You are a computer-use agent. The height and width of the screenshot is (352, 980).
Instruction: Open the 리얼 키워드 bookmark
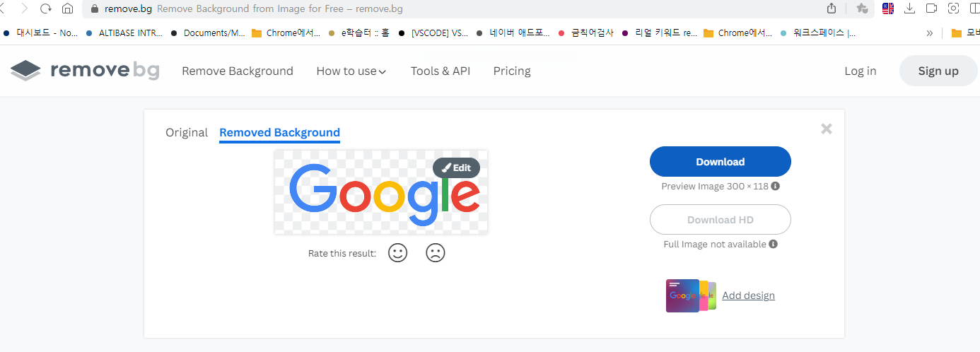(x=660, y=33)
